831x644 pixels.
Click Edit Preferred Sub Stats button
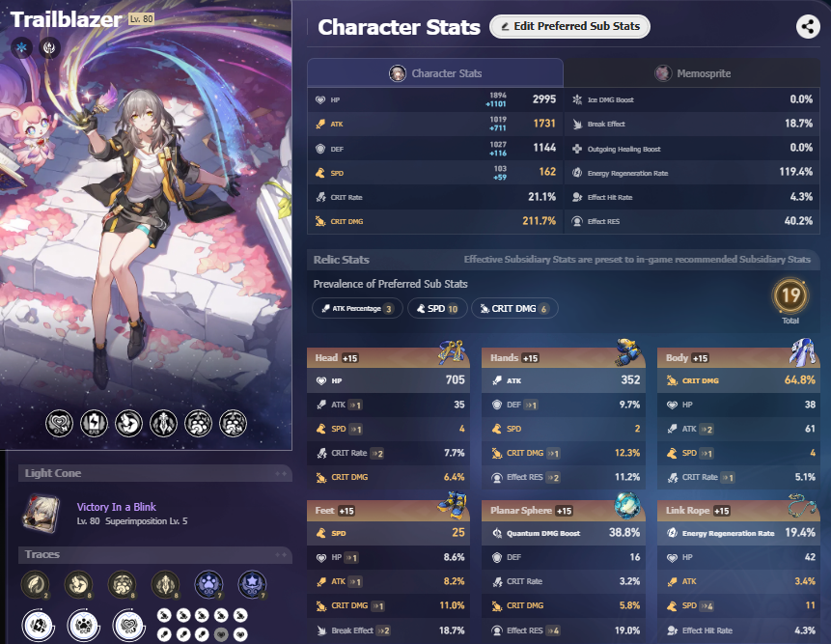pos(569,26)
